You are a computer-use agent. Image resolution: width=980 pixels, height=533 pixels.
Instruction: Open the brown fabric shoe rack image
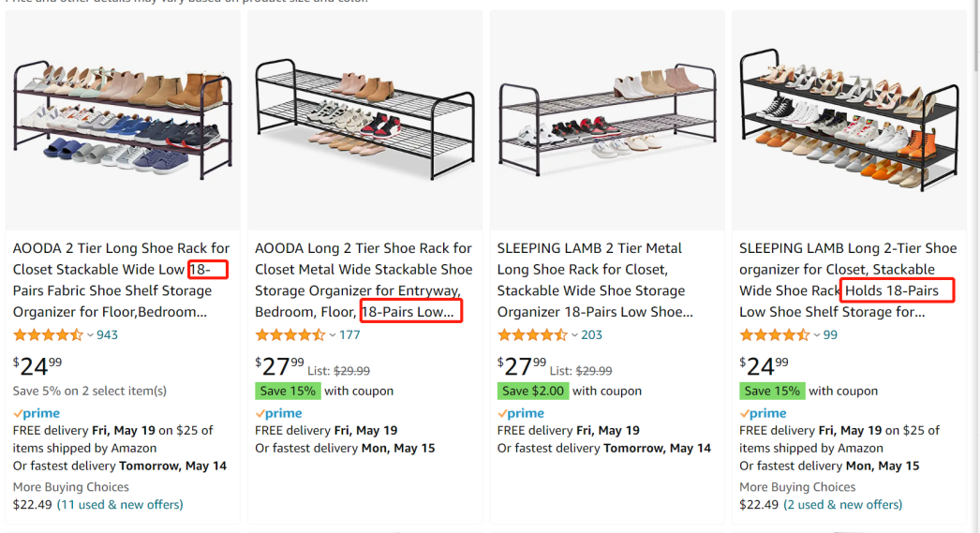click(123, 121)
